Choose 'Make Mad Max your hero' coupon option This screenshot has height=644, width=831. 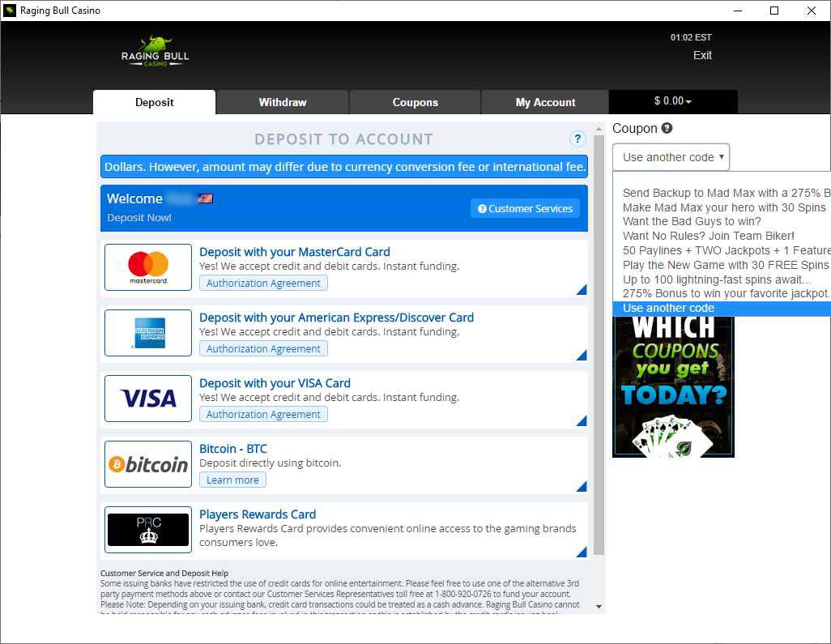tap(722, 207)
